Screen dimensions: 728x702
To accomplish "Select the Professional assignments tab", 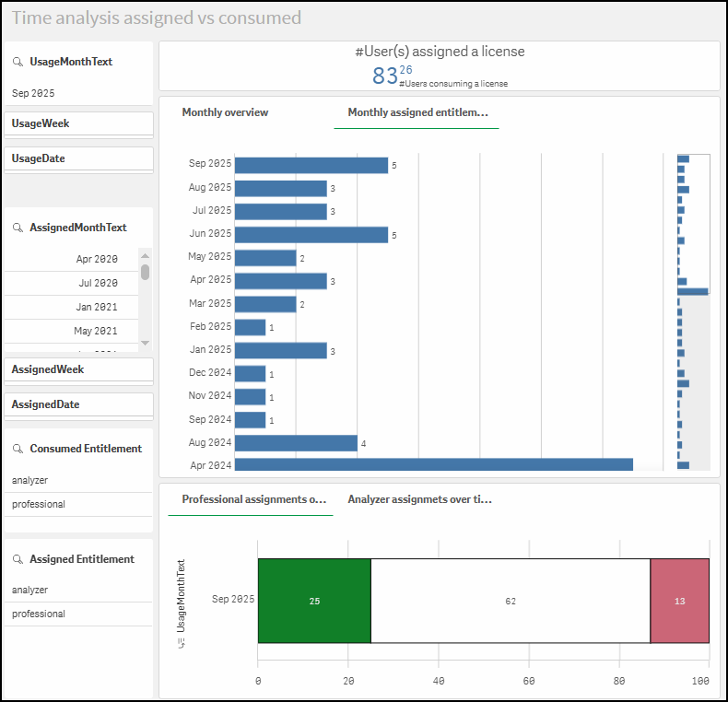I will [x=253, y=499].
